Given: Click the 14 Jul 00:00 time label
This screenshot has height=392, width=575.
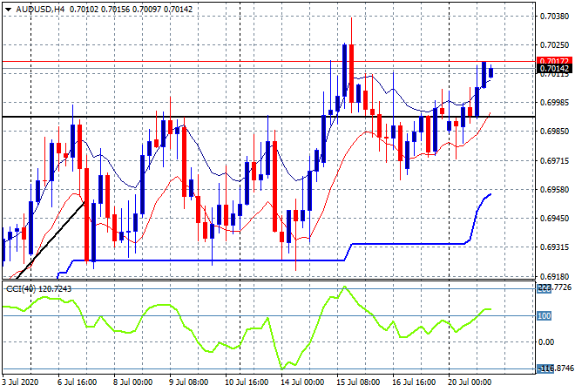Looking at the screenshot, I should point(302,382).
